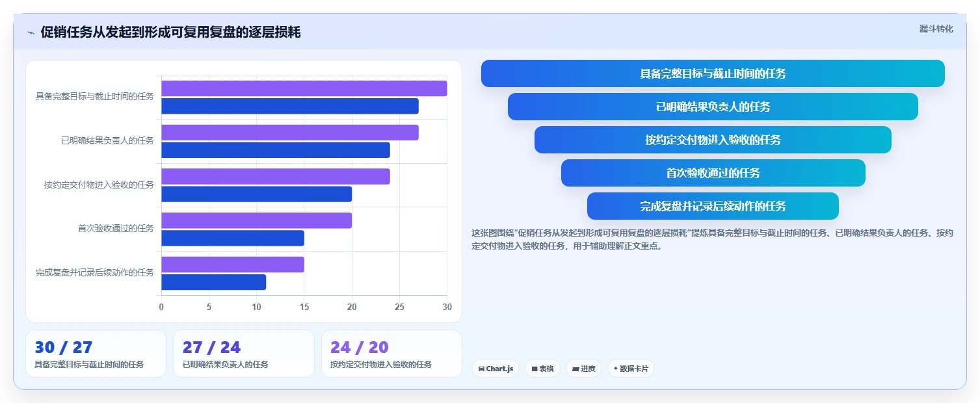Click the blue bar for 已明确结果负责人的任务

tap(276, 150)
